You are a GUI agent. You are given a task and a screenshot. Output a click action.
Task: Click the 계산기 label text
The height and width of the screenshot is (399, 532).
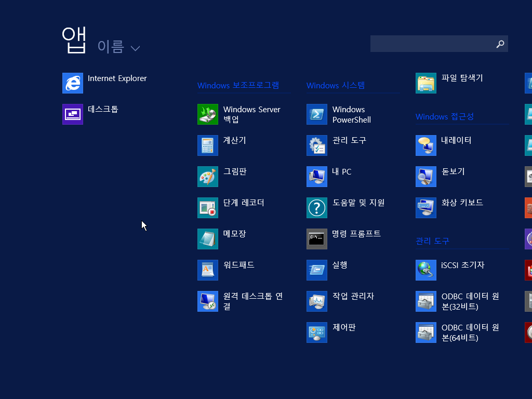click(x=234, y=140)
